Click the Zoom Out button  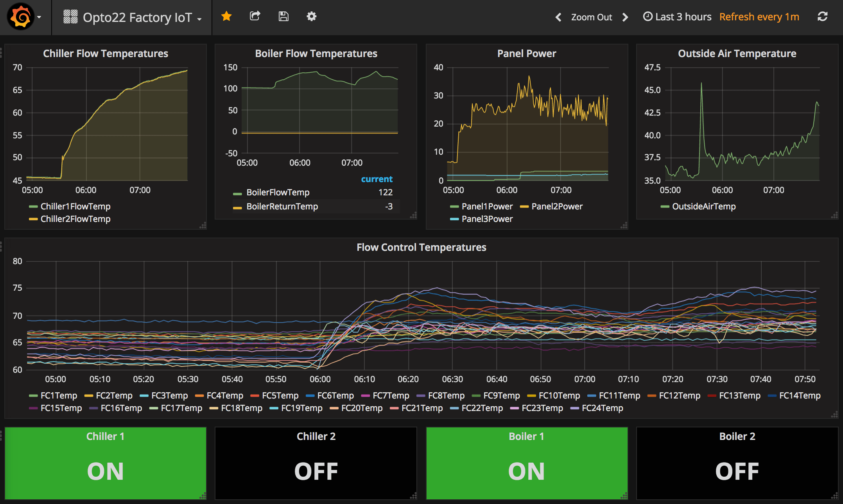point(591,17)
